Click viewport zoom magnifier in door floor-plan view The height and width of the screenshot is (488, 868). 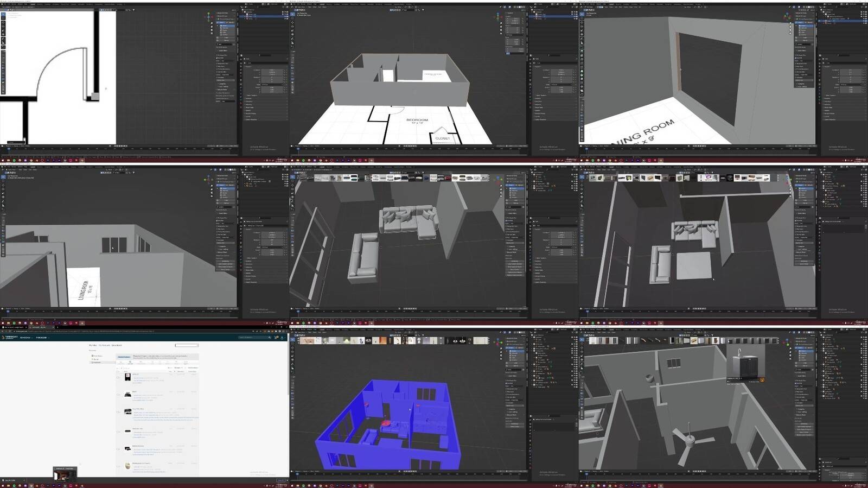[212, 23]
